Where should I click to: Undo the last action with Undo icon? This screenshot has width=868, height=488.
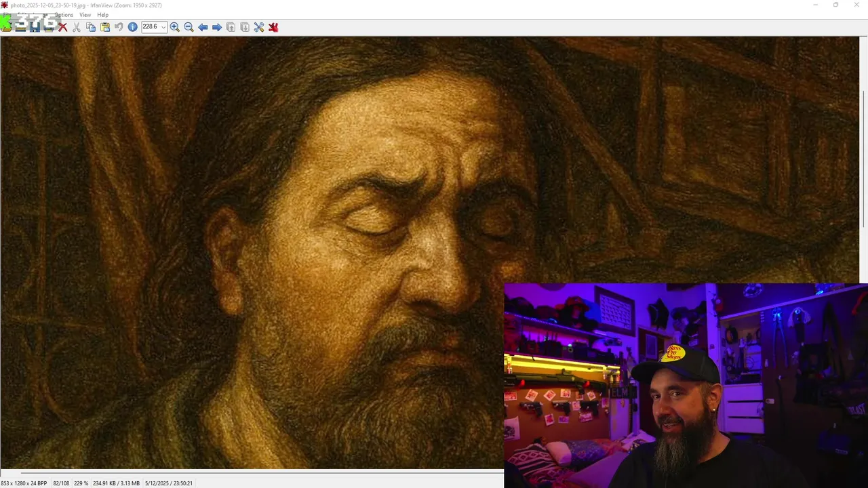point(119,27)
